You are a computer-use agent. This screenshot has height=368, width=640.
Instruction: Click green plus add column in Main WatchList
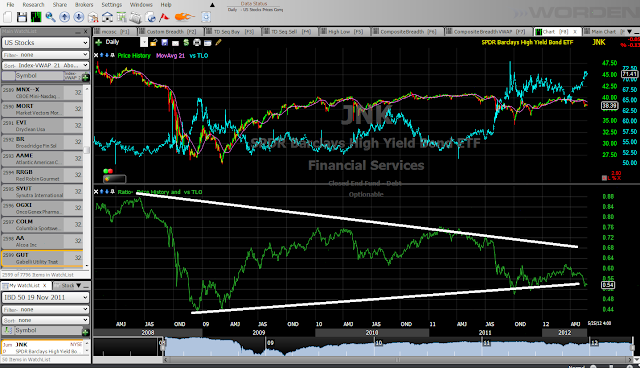(85, 77)
